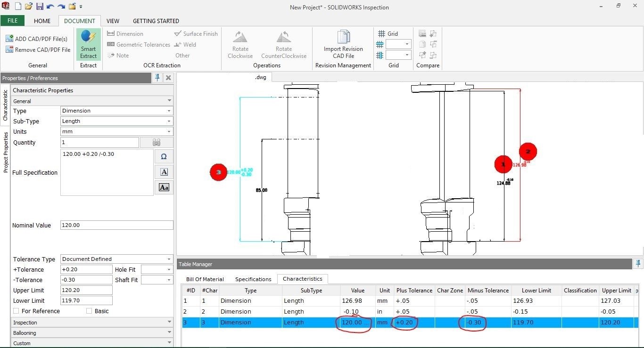Import a revision CAD file
This screenshot has height=348, width=644.
click(343, 44)
